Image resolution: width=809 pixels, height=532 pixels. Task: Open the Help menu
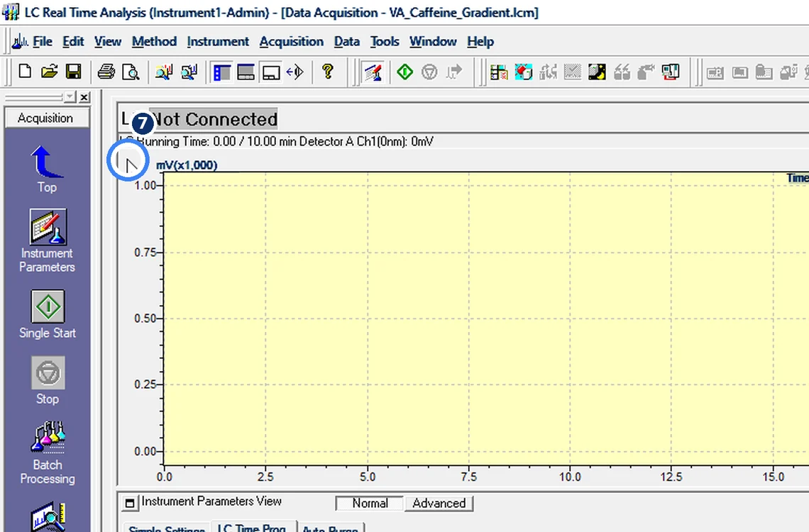point(480,41)
